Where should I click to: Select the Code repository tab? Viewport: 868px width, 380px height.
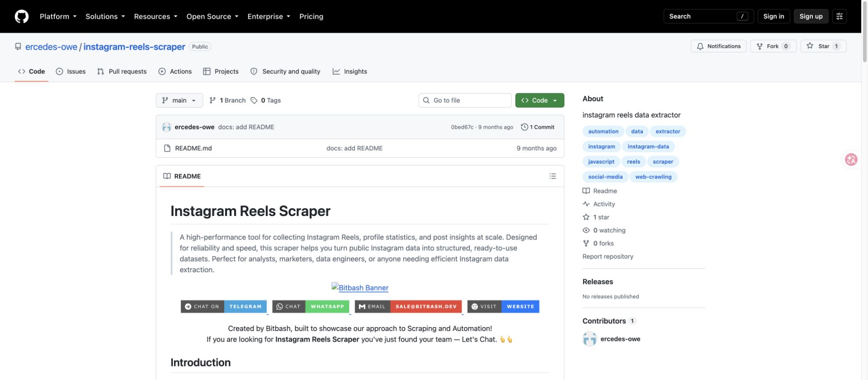(31, 72)
